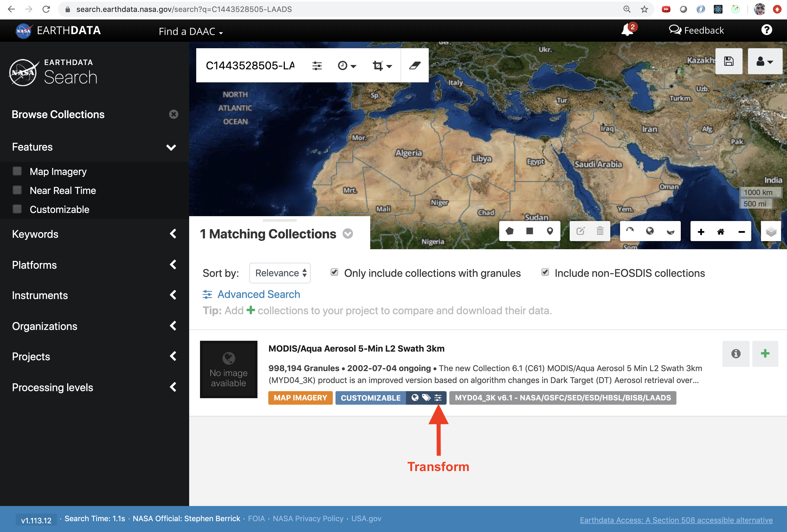Screen dimensions: 787x532
Task: Uncheck Include non-EOSDIS collections
Action: pyautogui.click(x=545, y=272)
